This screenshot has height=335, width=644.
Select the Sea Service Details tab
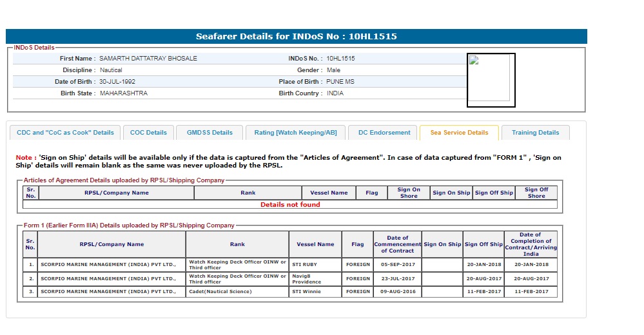459,133
